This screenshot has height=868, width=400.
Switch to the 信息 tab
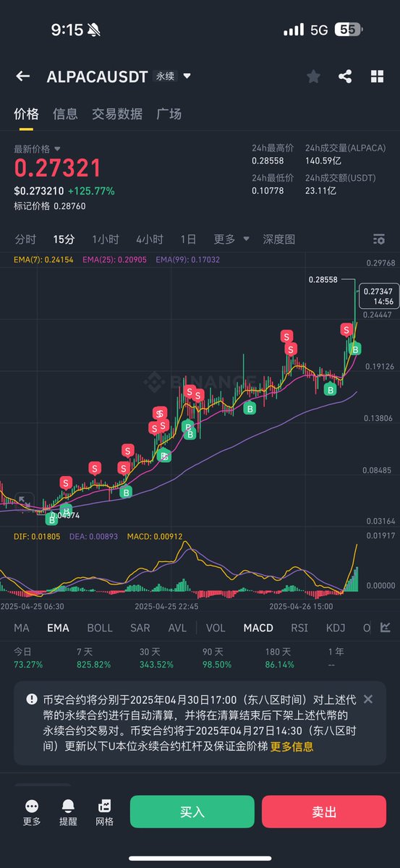(x=65, y=114)
